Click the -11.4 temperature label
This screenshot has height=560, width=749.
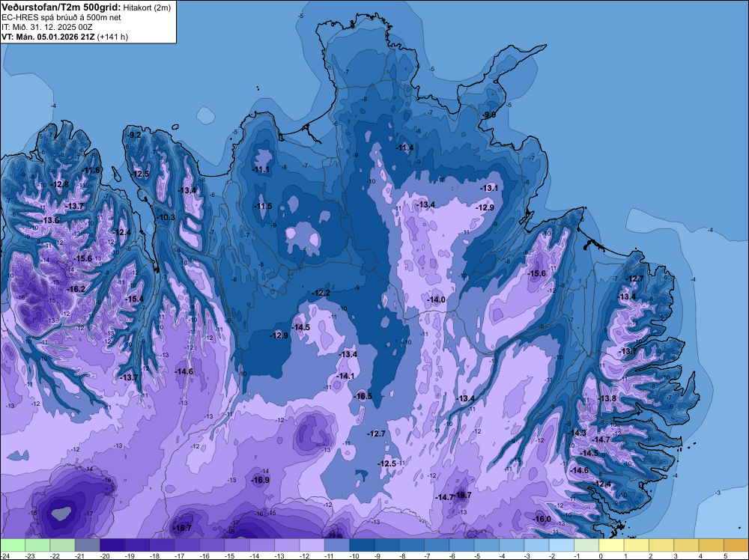click(404, 148)
